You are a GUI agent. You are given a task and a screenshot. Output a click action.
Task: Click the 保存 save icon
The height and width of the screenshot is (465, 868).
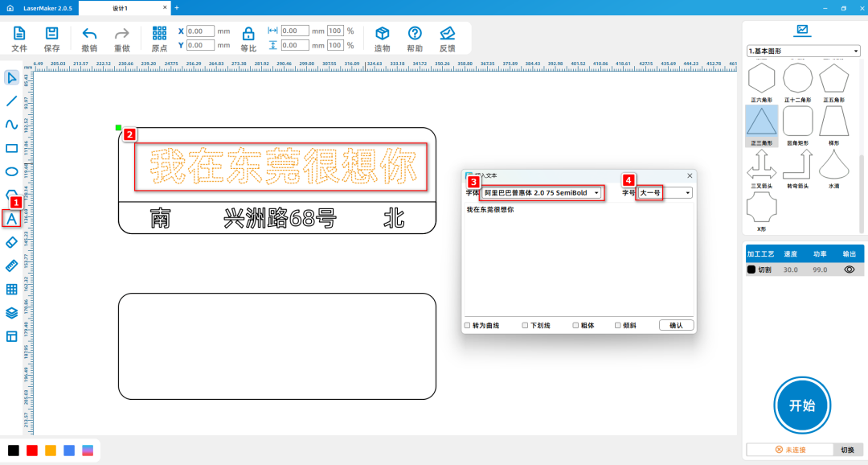(51, 35)
